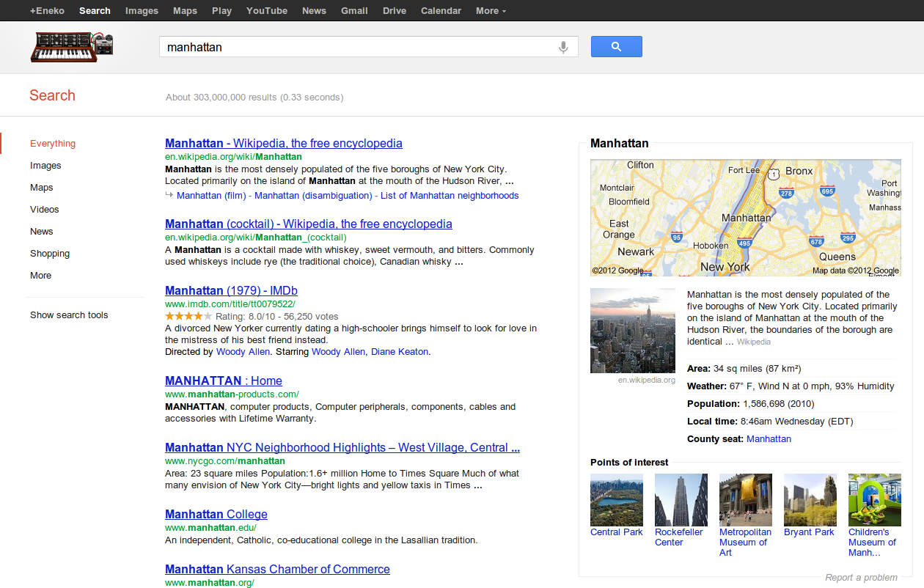Click the Children's Museum thumbnail image
This screenshot has height=588, width=924.
point(875,500)
